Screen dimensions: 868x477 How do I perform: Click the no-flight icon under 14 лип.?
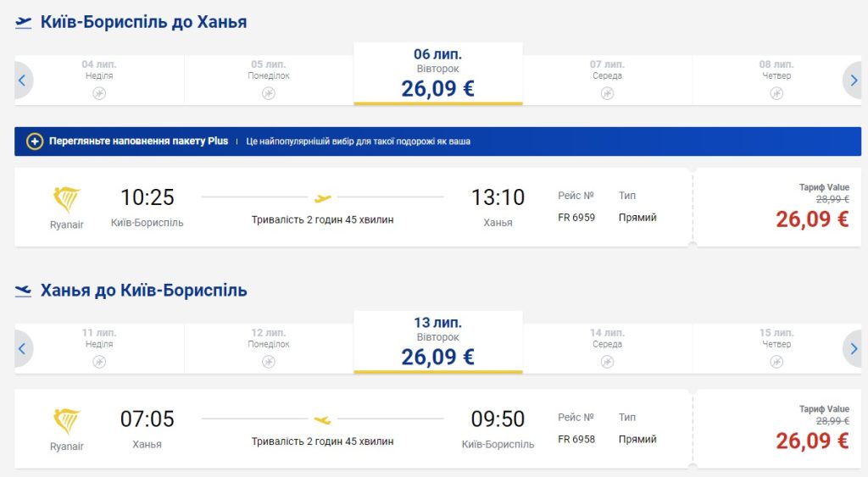click(x=607, y=362)
